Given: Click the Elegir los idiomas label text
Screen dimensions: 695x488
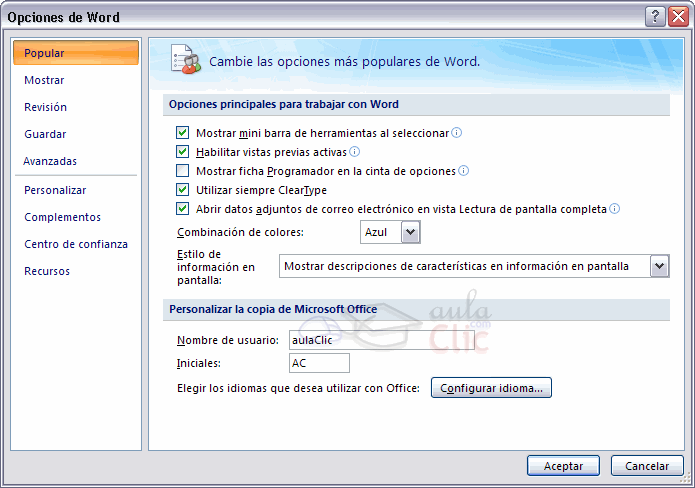Looking at the screenshot, I should [298, 388].
